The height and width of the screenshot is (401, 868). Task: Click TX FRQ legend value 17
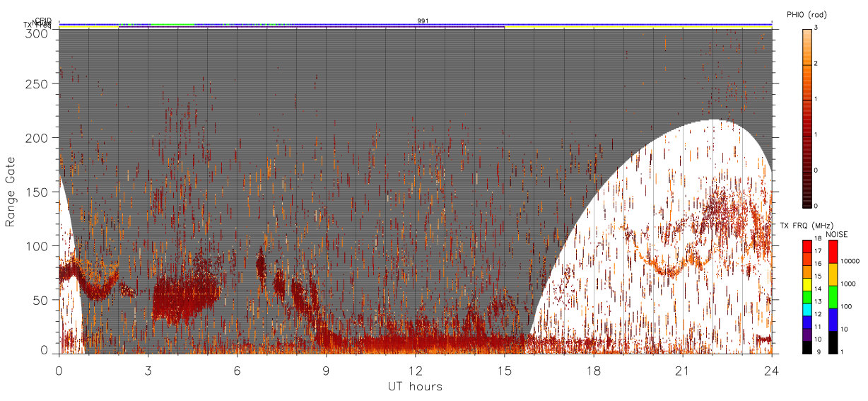pos(818,252)
